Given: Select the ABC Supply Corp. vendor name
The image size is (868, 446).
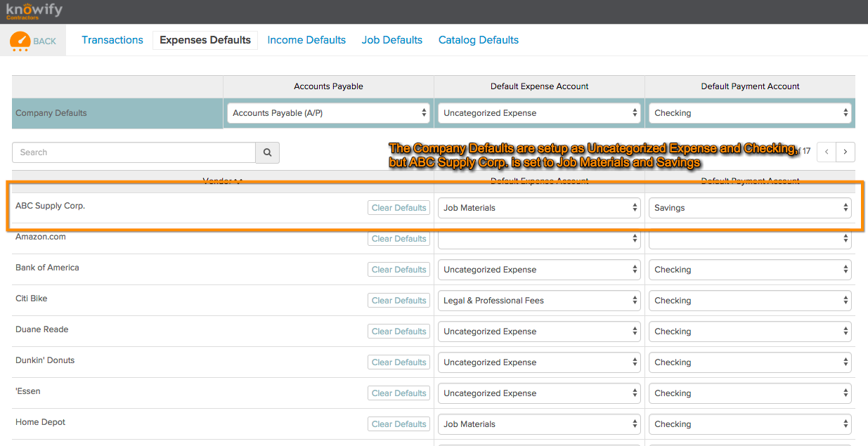Looking at the screenshot, I should click(x=50, y=206).
